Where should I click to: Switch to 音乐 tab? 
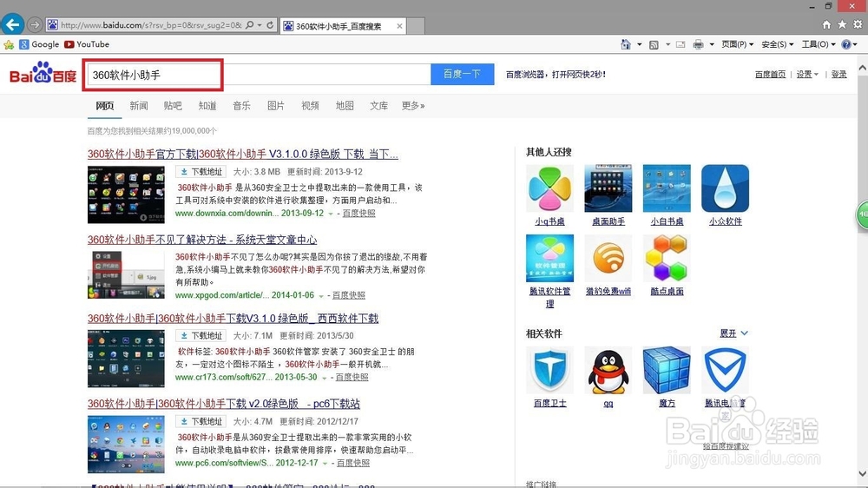click(x=241, y=105)
